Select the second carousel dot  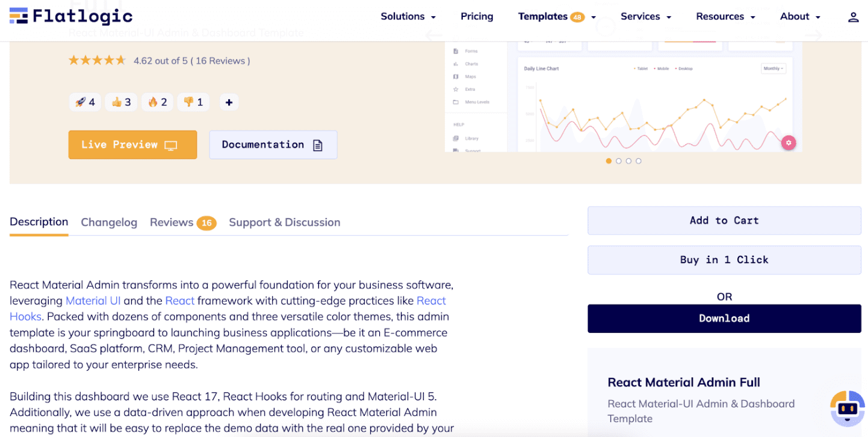619,161
